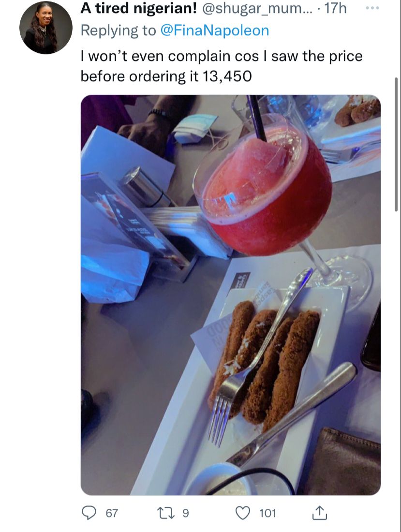This screenshot has height=532, width=401.
Task: Click the display name A tired nigerian!
Action: tap(138, 9)
